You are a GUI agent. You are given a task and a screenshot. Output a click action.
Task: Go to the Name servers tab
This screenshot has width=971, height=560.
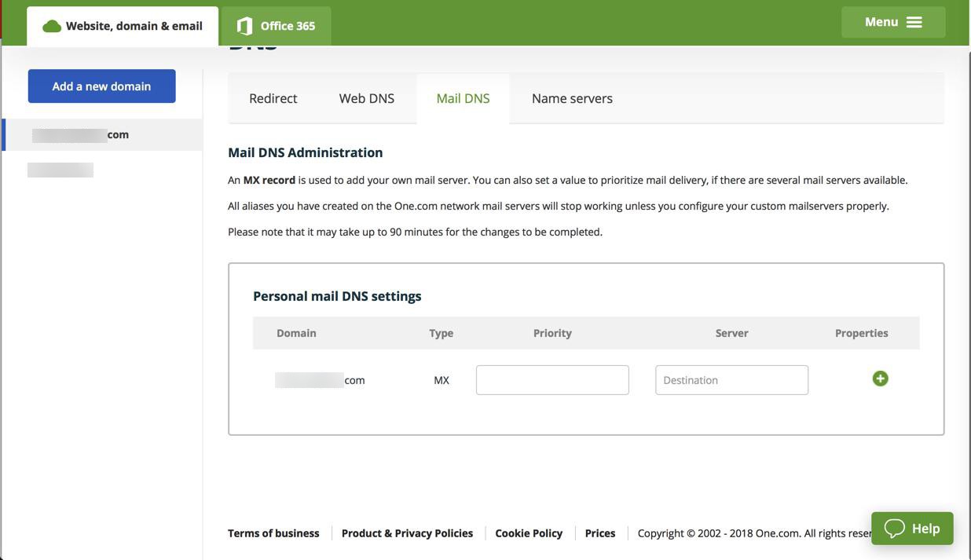(572, 98)
